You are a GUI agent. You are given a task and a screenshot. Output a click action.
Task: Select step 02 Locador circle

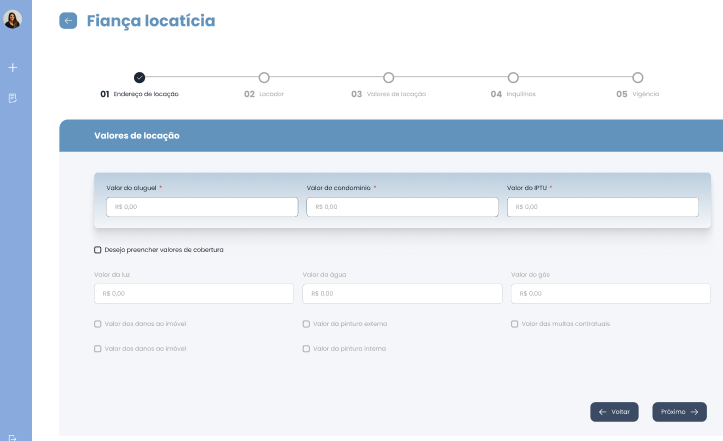click(x=264, y=77)
